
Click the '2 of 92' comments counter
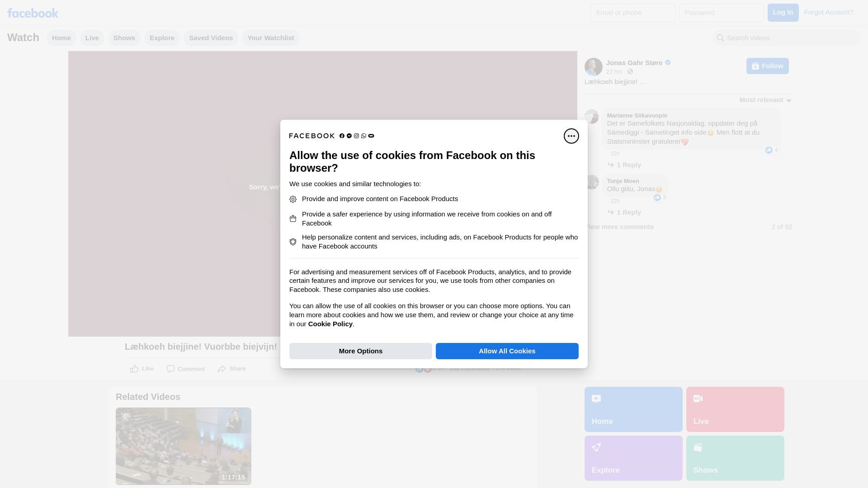tap(782, 227)
